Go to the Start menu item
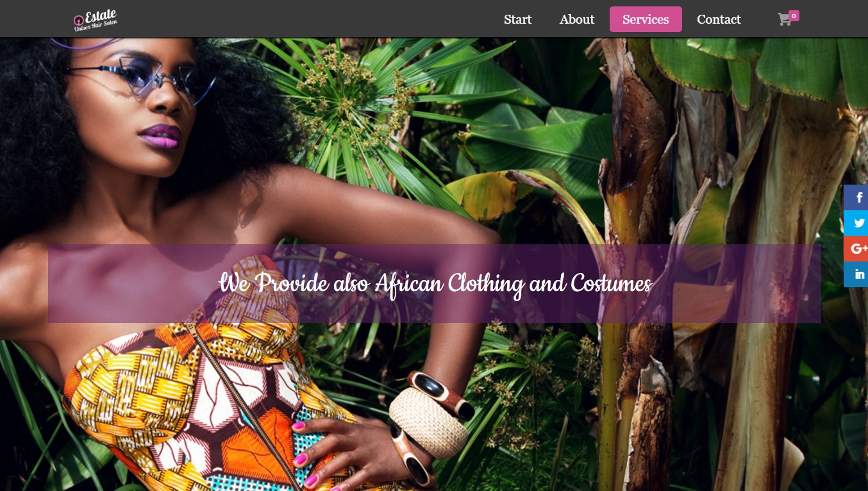This screenshot has height=491, width=868. coord(517,19)
